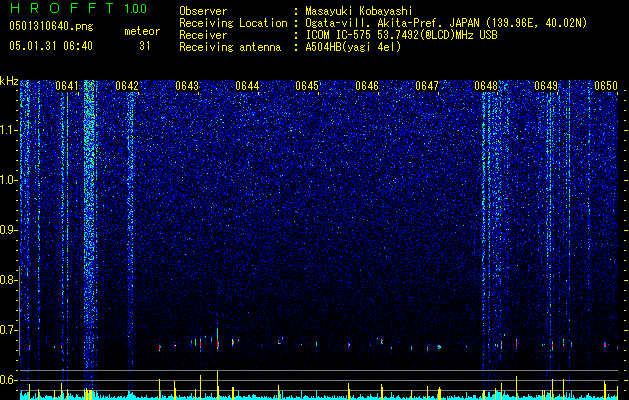Click time marker 0647
This screenshot has width=629, height=400.
click(x=427, y=86)
